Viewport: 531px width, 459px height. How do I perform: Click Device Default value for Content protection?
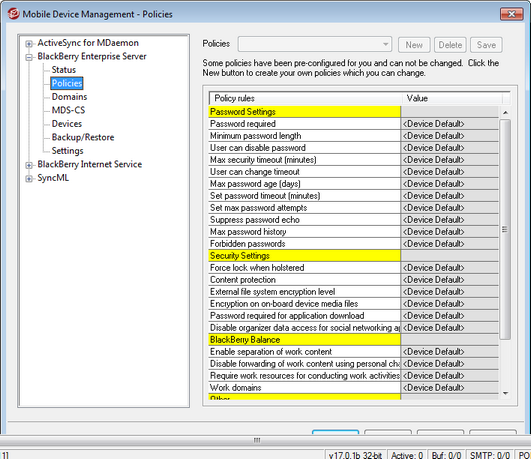click(450, 280)
